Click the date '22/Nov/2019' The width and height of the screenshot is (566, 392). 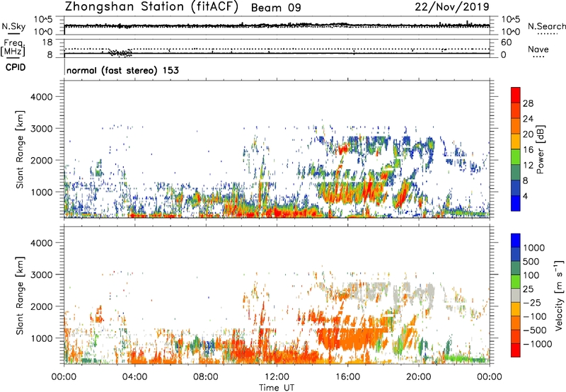pos(452,7)
